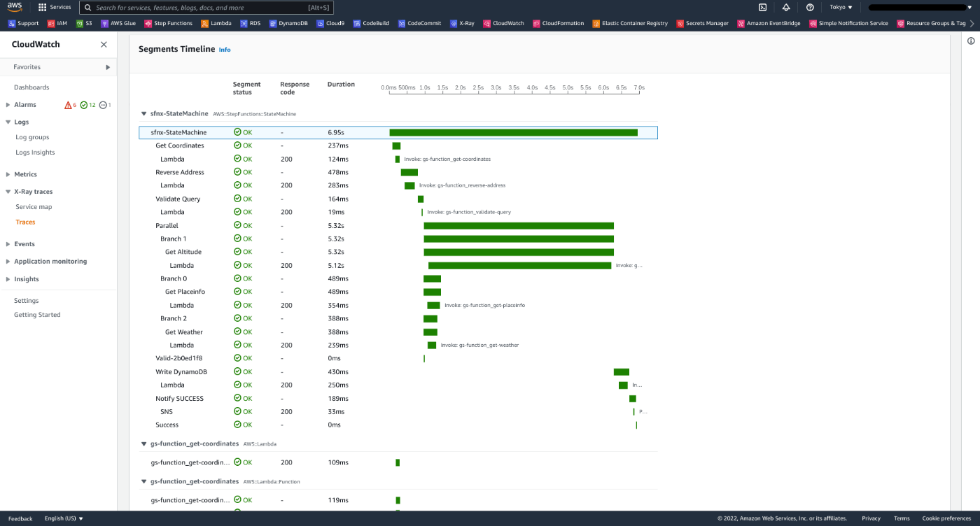Open the CloudFormation bookmark shortcut
The image size is (980, 526).
coord(559,23)
